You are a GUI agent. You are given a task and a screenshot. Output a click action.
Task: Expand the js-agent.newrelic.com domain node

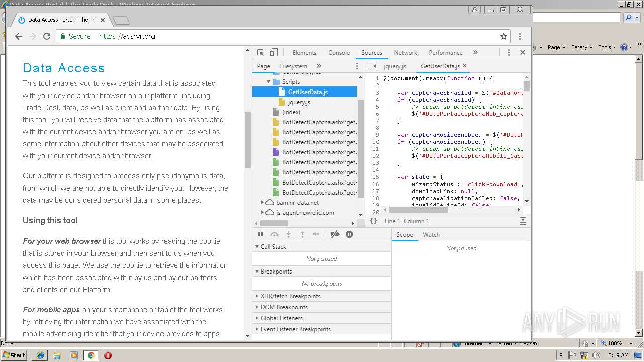(262, 213)
